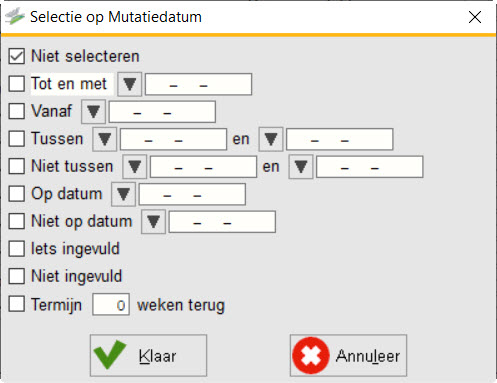Check the Iets ingevuld option
The width and height of the screenshot is (497, 383).
(17, 249)
